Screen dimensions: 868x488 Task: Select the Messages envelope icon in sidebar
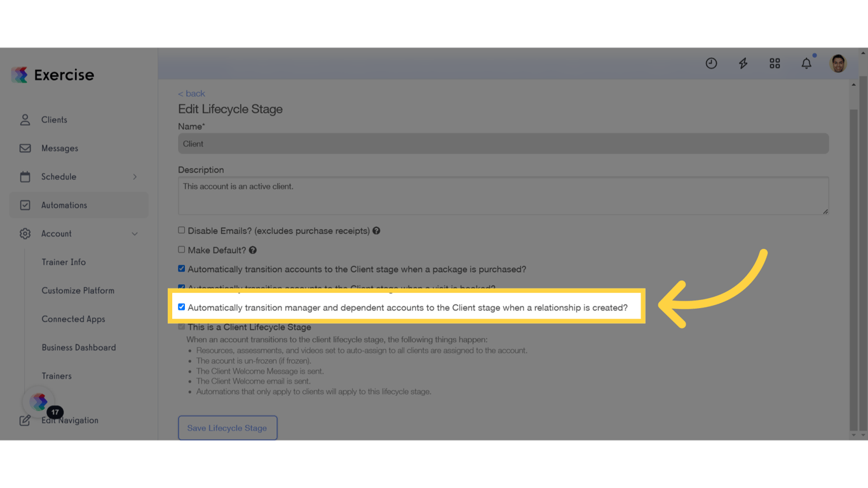point(25,148)
